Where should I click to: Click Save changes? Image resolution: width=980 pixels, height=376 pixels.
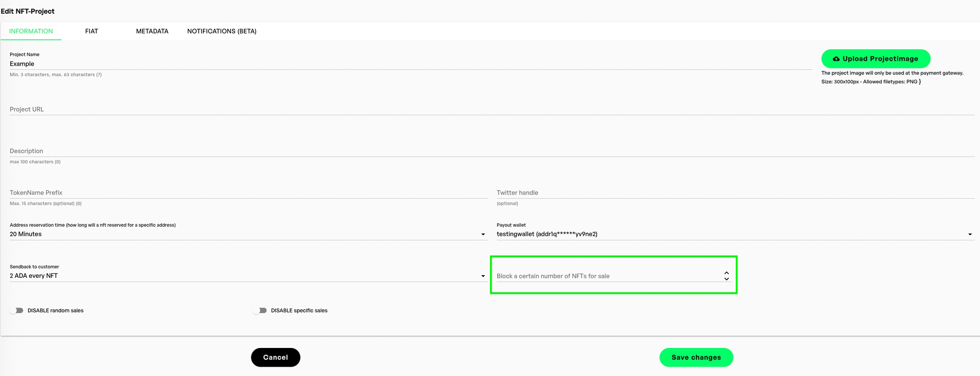pyautogui.click(x=696, y=357)
